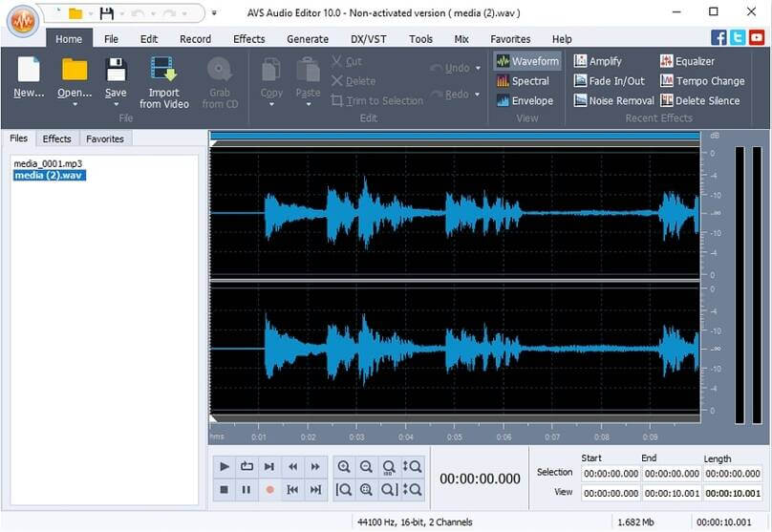
Task: Select media (2).wav in the Files list
Action: pyautogui.click(x=50, y=175)
